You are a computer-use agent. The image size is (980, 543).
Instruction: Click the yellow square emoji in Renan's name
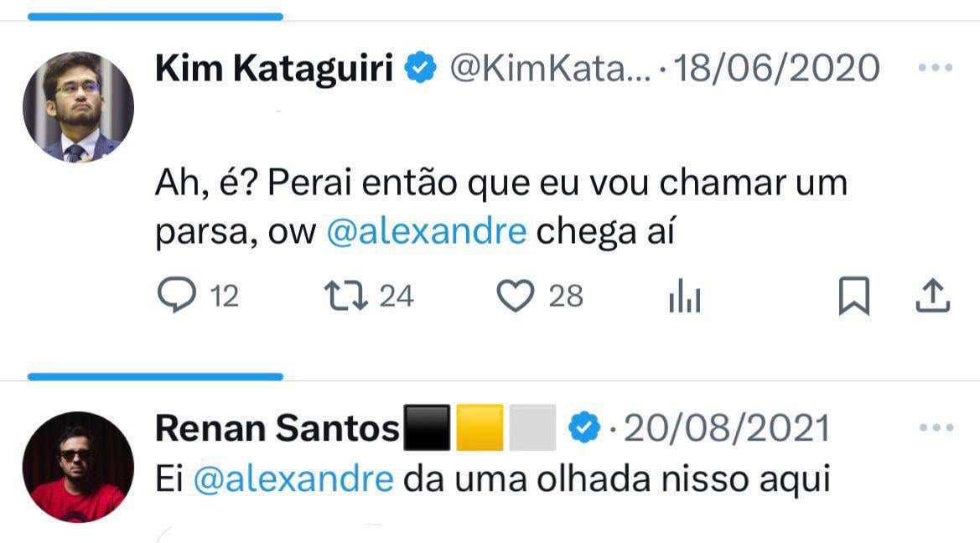coord(480,427)
